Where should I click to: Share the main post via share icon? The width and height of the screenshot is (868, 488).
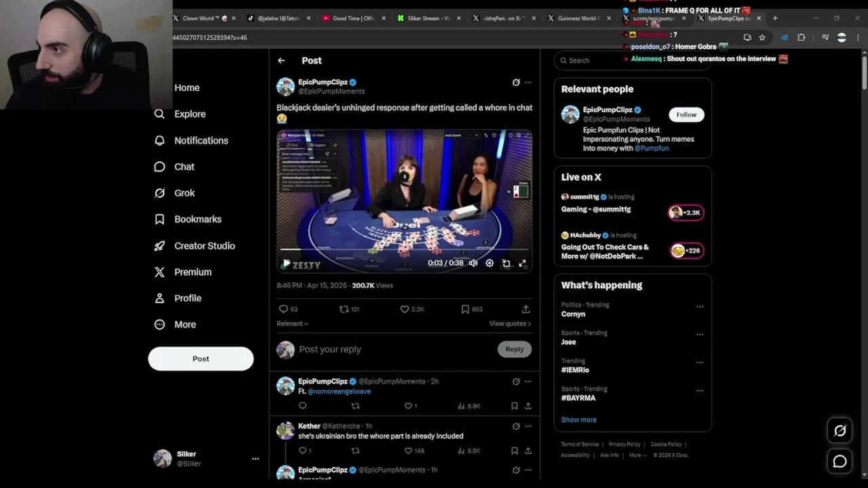526,309
